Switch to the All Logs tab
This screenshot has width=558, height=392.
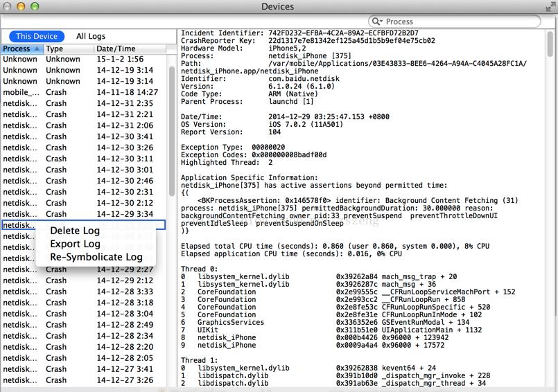(91, 36)
